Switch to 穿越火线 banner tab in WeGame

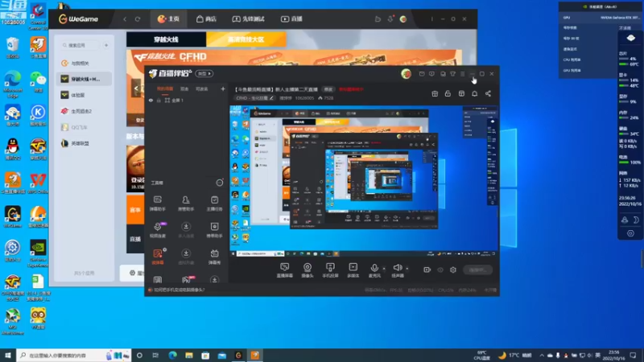pyautogui.click(x=166, y=39)
